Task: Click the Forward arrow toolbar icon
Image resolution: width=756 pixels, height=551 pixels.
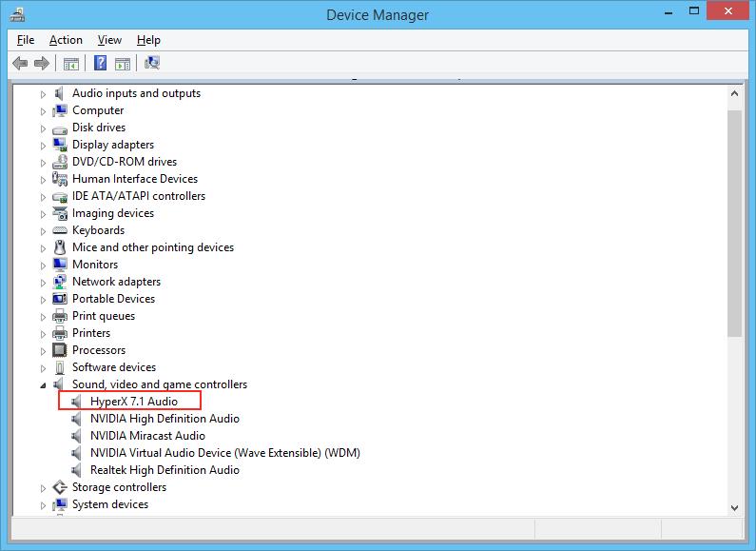Action: 42,63
